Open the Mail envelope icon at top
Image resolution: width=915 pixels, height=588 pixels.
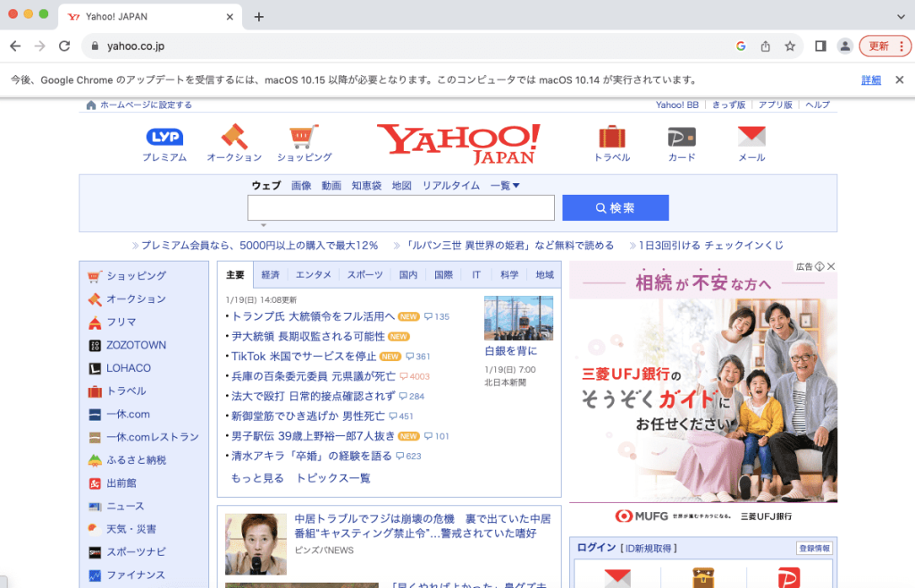click(751, 137)
